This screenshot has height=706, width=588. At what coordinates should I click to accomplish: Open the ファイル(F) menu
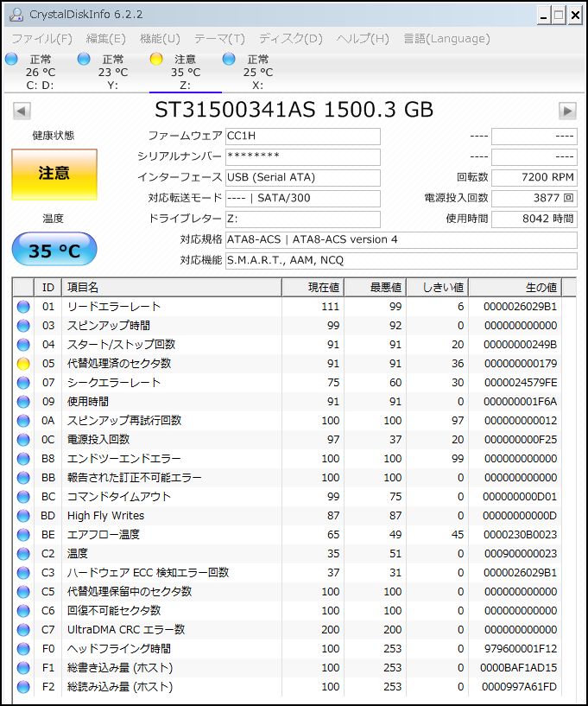(x=41, y=39)
